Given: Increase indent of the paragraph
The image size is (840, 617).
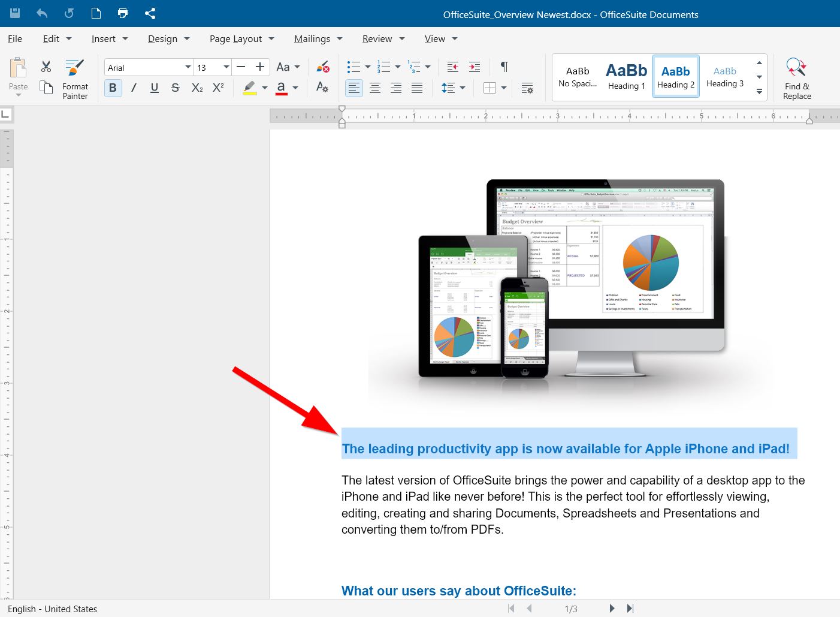Looking at the screenshot, I should pos(475,67).
